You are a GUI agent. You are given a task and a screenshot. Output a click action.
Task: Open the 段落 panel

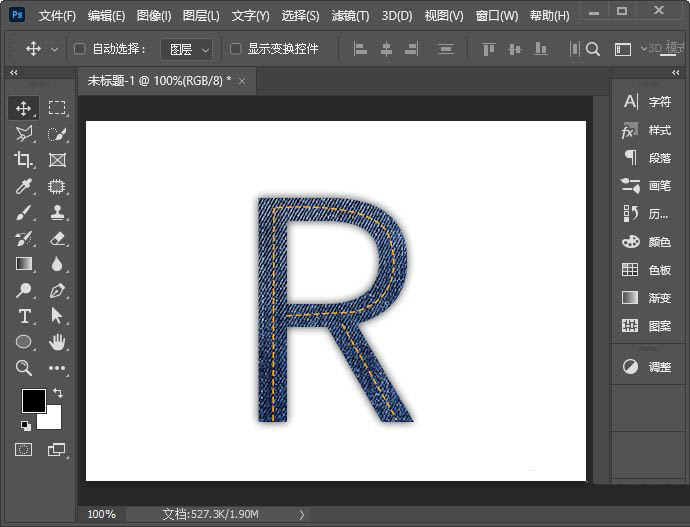click(647, 157)
